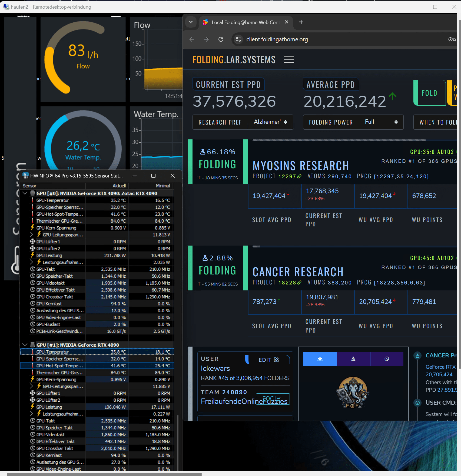Open a new browser tab
Screen dimensions: 461x476
[301, 22]
